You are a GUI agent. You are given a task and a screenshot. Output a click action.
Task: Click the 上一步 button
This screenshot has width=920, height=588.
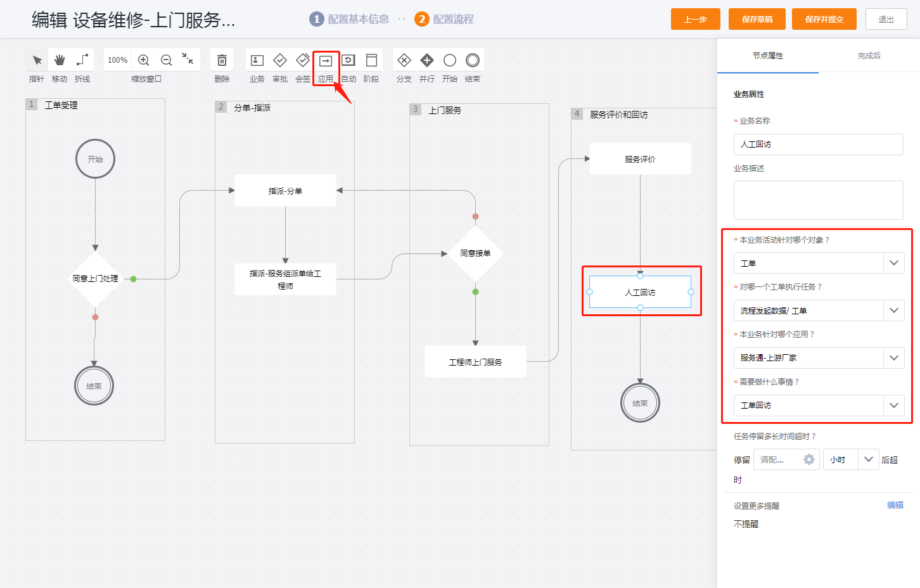696,19
